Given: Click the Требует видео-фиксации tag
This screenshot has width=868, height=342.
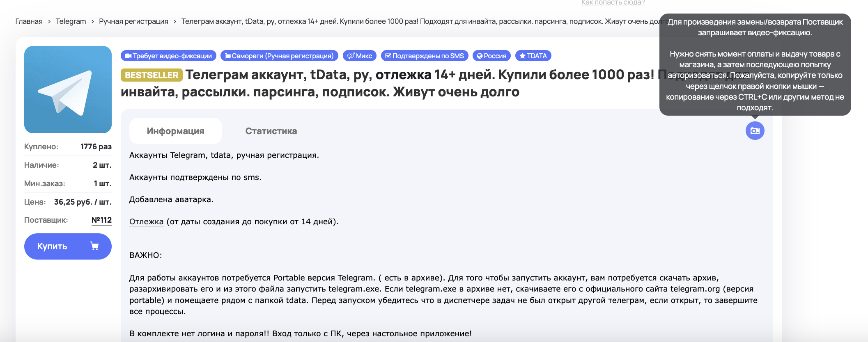Looking at the screenshot, I should pos(168,56).
